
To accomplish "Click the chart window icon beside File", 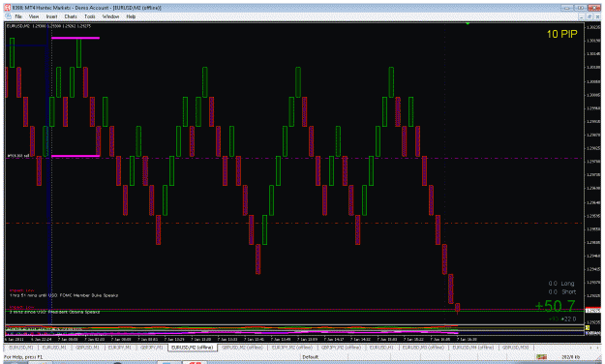I will coord(8,16).
